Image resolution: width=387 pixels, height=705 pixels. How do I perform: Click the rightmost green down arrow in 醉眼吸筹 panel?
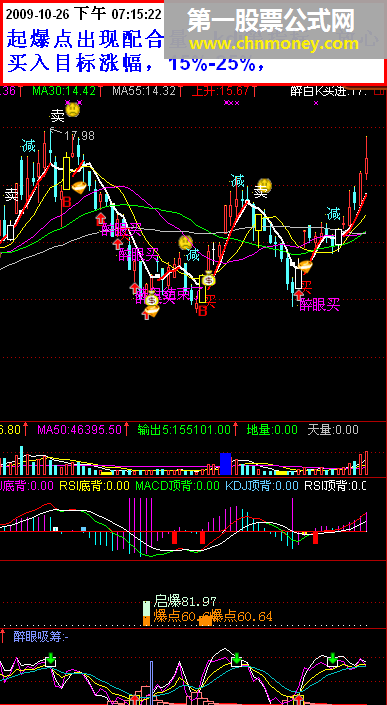[x=332, y=659]
